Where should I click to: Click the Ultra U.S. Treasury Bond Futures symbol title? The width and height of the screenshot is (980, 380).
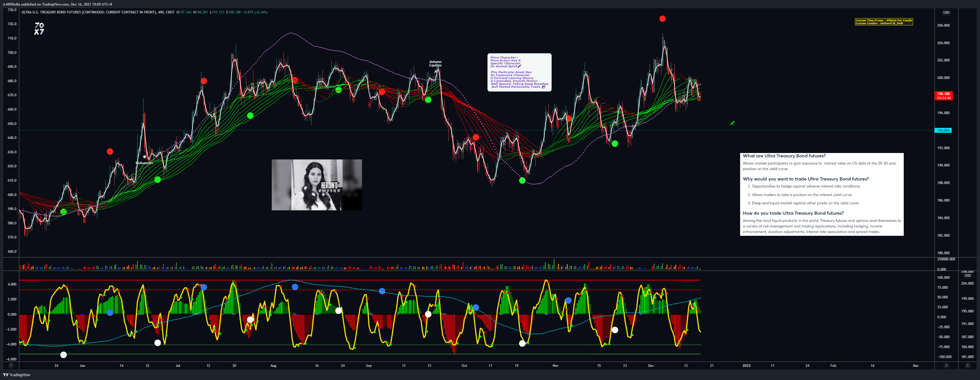tap(89, 12)
